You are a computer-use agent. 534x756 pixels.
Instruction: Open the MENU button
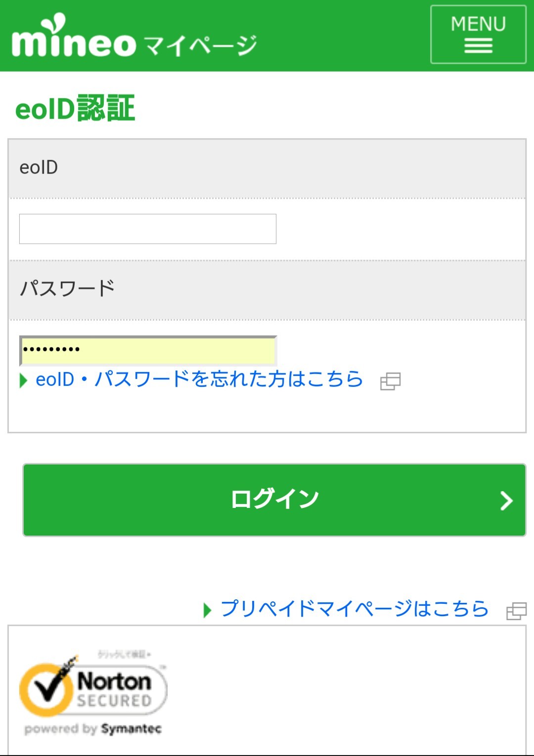point(478,34)
